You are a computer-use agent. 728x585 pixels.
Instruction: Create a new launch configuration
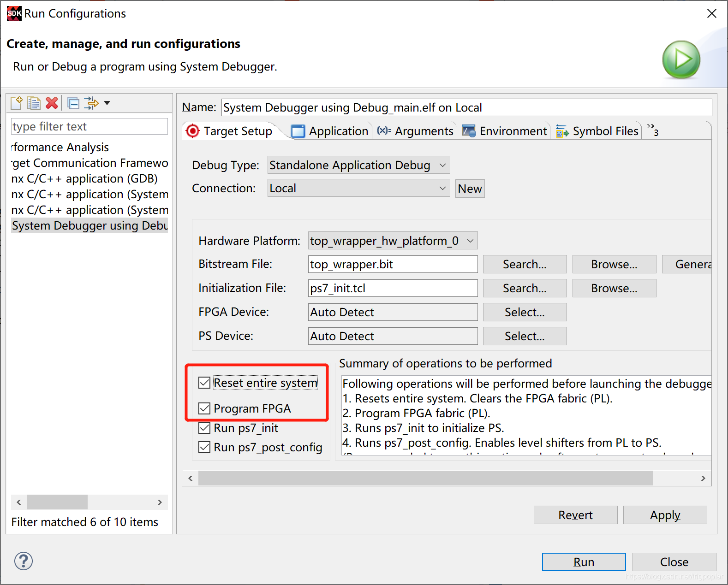(17, 103)
